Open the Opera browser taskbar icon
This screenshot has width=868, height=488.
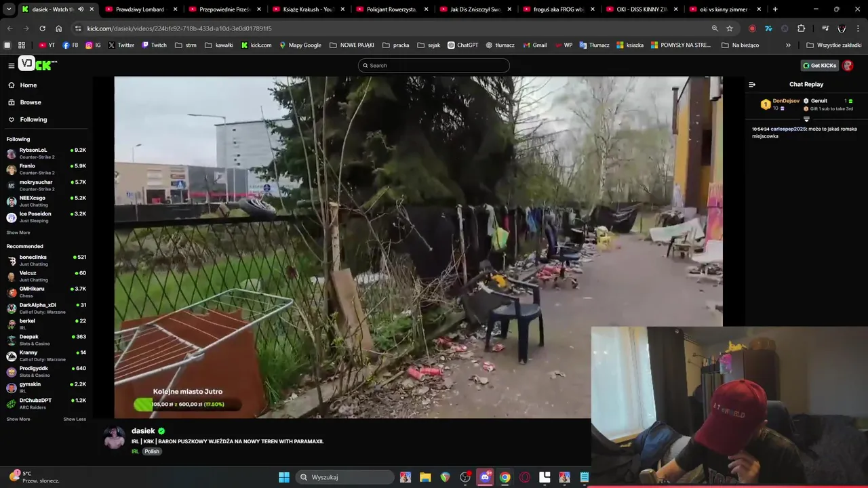525,477
